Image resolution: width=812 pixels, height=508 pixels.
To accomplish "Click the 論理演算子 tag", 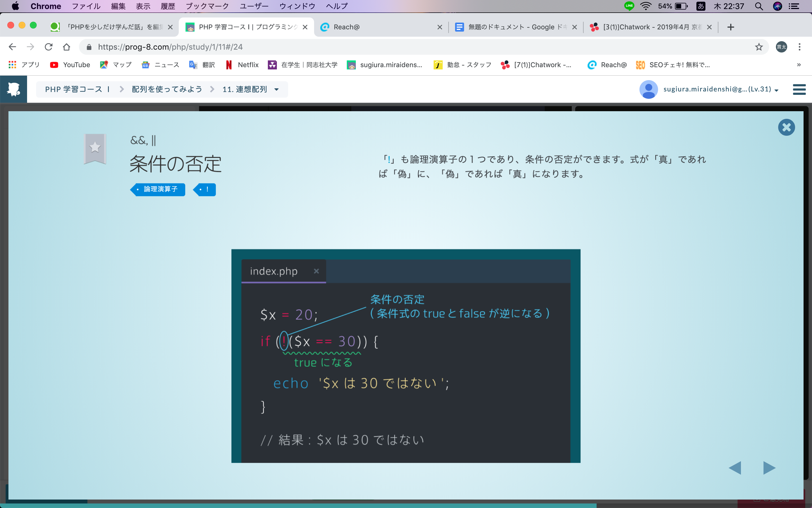I will pyautogui.click(x=158, y=189).
